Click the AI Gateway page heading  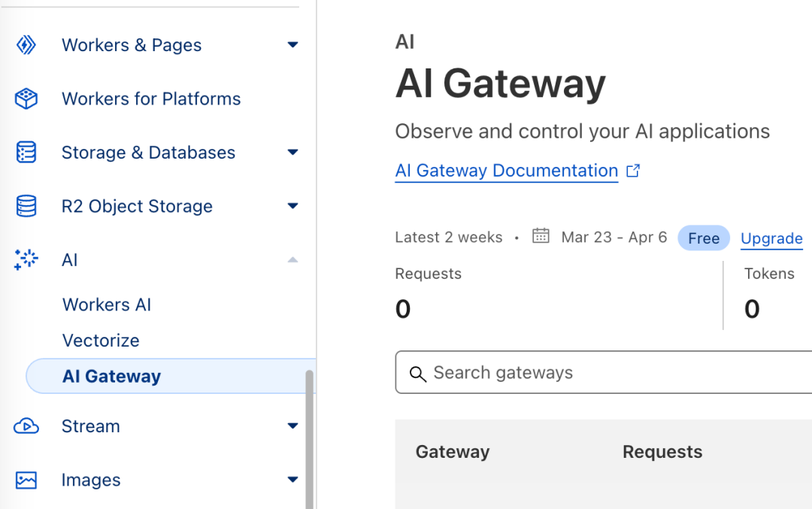[x=500, y=83]
